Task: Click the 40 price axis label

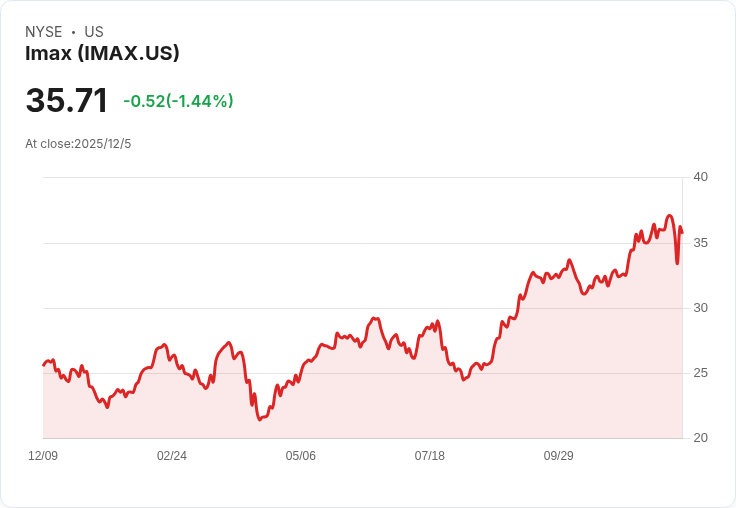Action: coord(700,177)
